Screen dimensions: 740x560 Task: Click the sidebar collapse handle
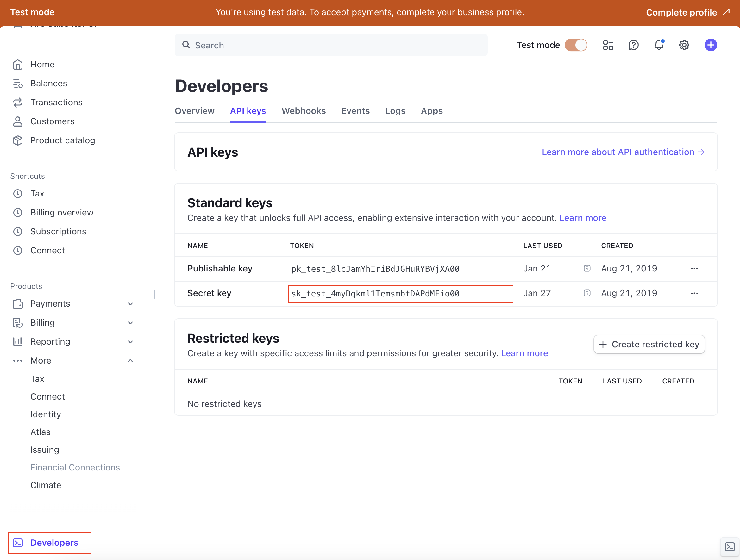click(x=154, y=294)
